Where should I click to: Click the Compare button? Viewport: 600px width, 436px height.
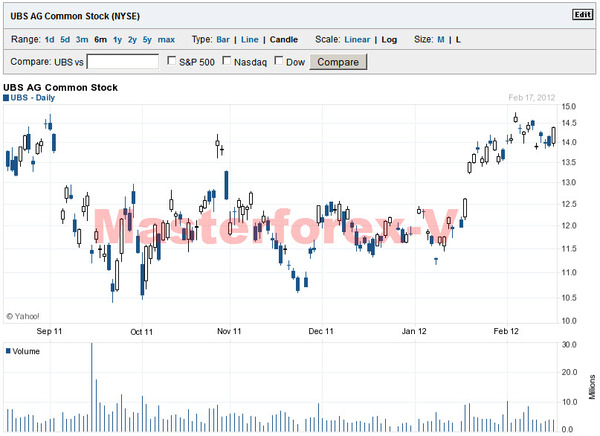pyautogui.click(x=338, y=62)
